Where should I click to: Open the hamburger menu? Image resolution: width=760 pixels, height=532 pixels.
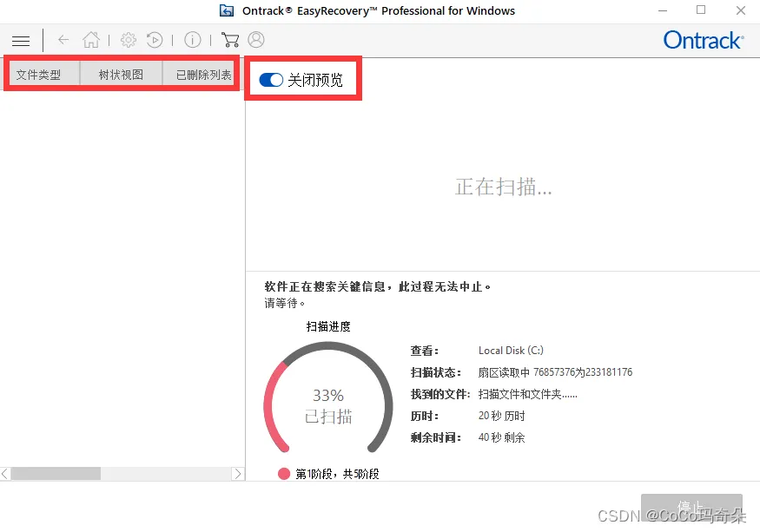tap(21, 41)
